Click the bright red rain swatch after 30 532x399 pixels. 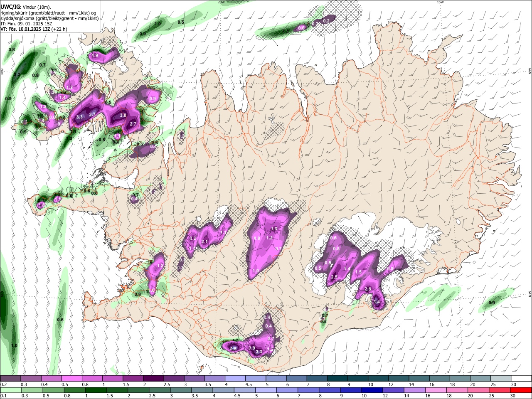pos(521,390)
